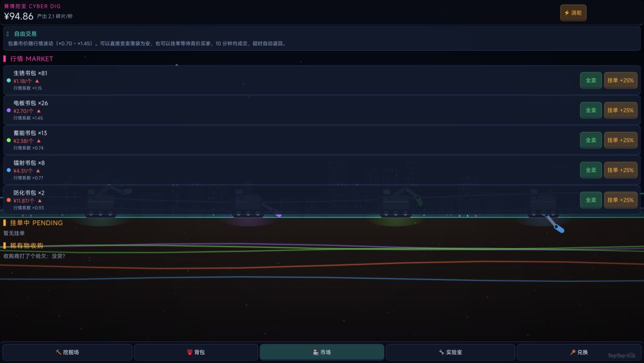Screen dimensions: 644x363
Task: Click the 产出 2.1 碎片/秒 output rate
Action: click(55, 17)
